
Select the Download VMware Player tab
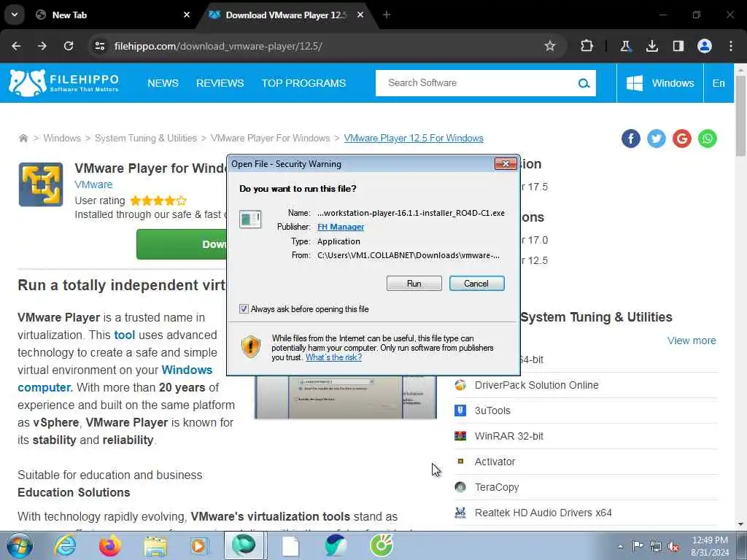click(286, 15)
